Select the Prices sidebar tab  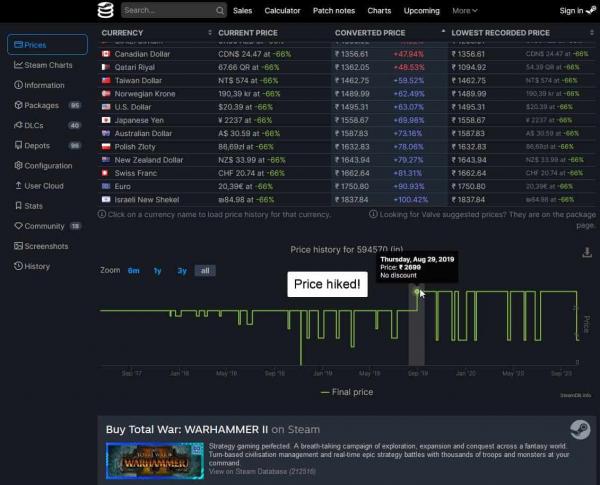(x=47, y=45)
